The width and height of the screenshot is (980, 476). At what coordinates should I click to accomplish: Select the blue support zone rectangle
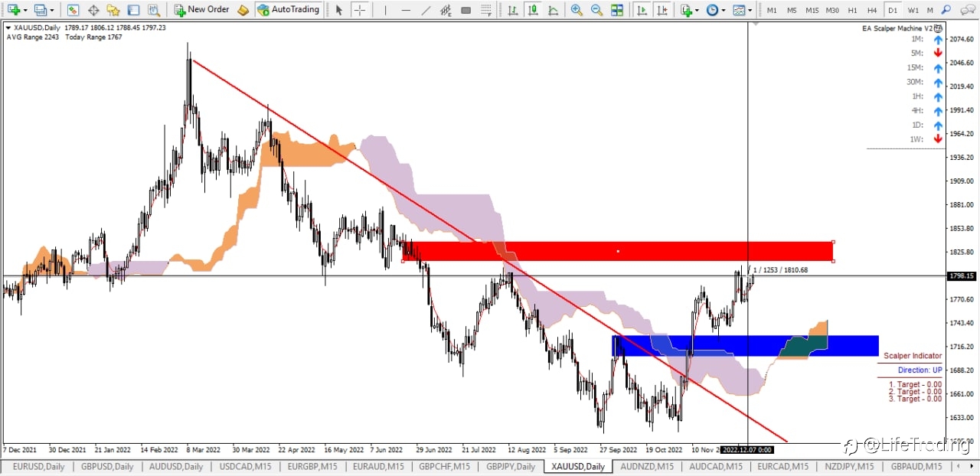click(x=745, y=345)
